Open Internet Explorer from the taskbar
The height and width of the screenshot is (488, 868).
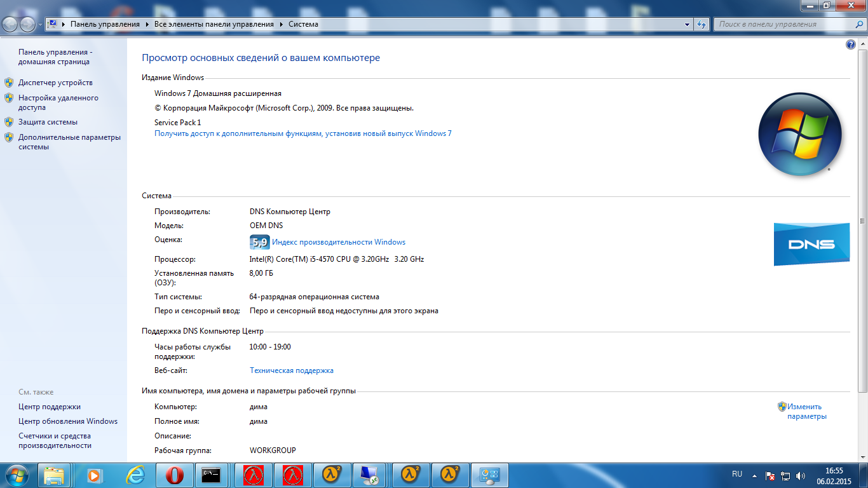coord(135,475)
